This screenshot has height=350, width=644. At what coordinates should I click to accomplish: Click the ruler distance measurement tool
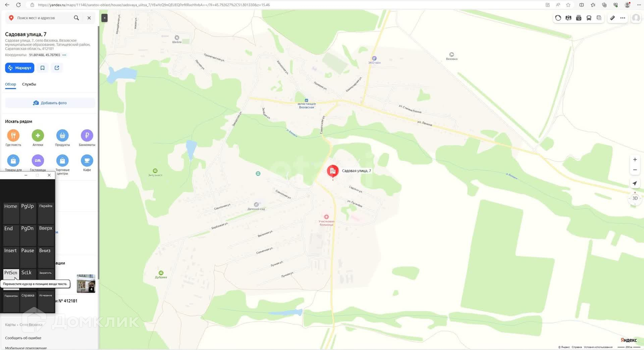click(x=612, y=18)
